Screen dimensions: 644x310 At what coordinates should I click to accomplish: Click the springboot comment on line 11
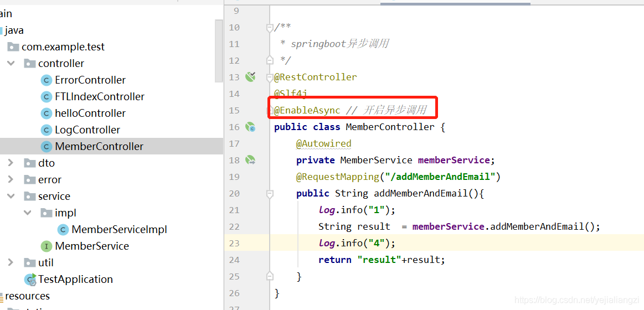pyautogui.click(x=334, y=44)
